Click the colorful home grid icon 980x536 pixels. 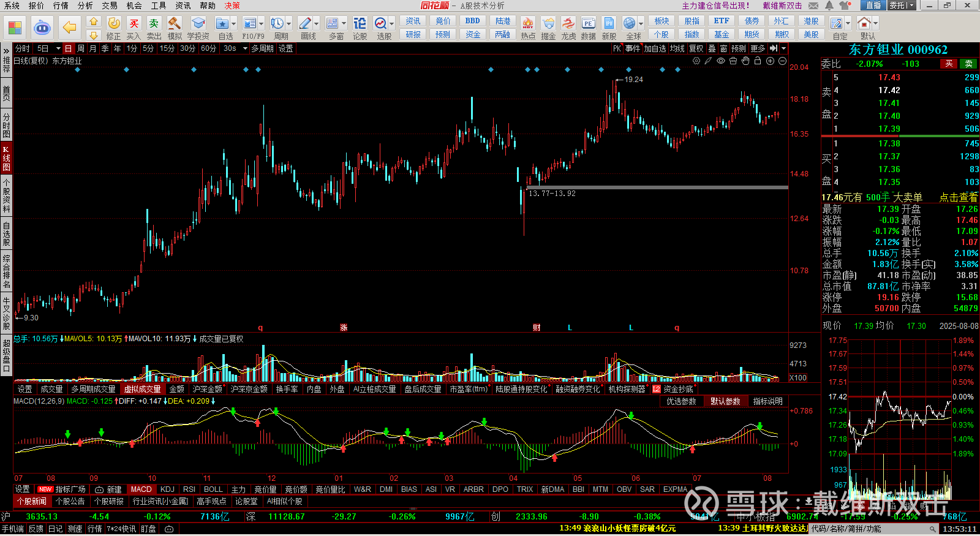pyautogui.click(x=15, y=28)
